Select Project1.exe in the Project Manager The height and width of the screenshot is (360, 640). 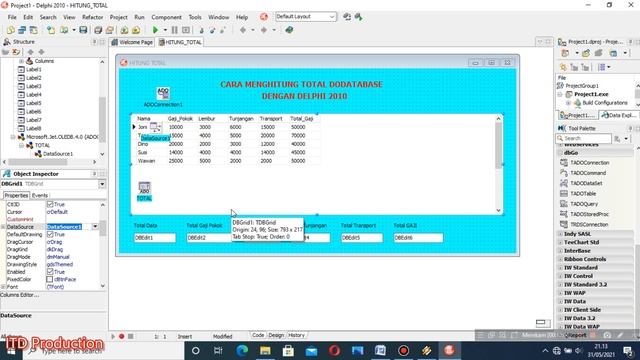[591, 94]
